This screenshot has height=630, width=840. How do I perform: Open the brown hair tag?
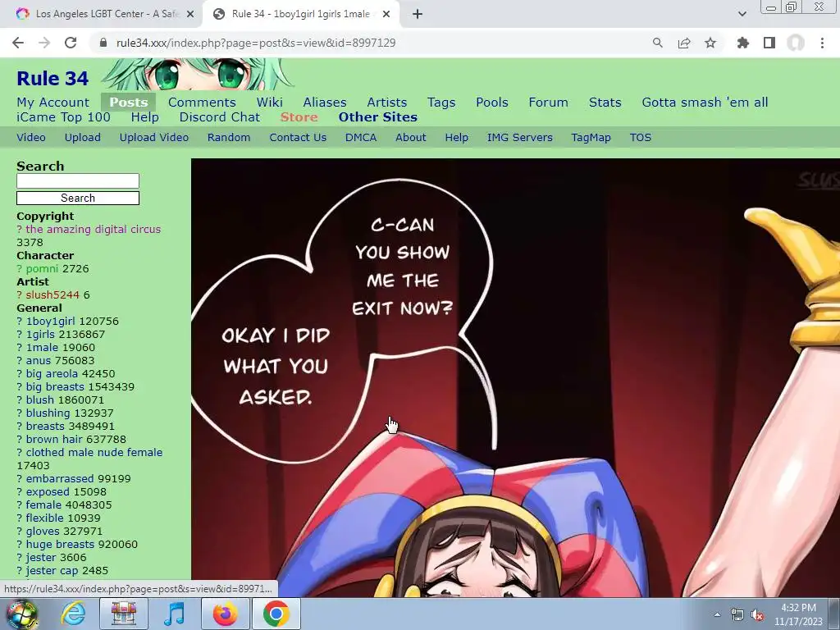[52, 440]
